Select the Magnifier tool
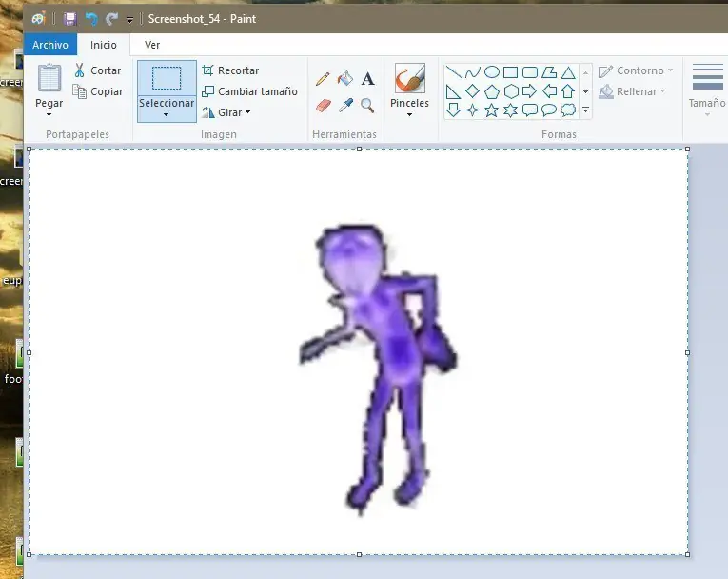 [367, 106]
